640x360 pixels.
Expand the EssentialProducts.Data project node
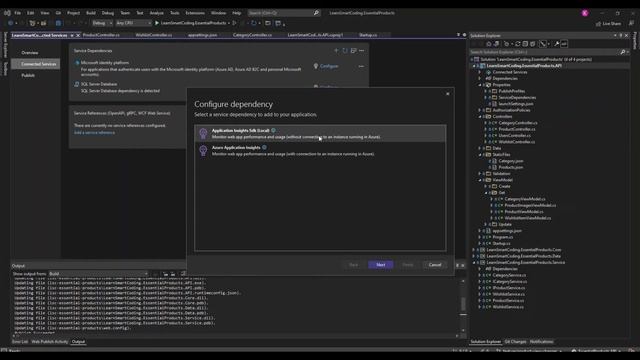click(x=474, y=256)
